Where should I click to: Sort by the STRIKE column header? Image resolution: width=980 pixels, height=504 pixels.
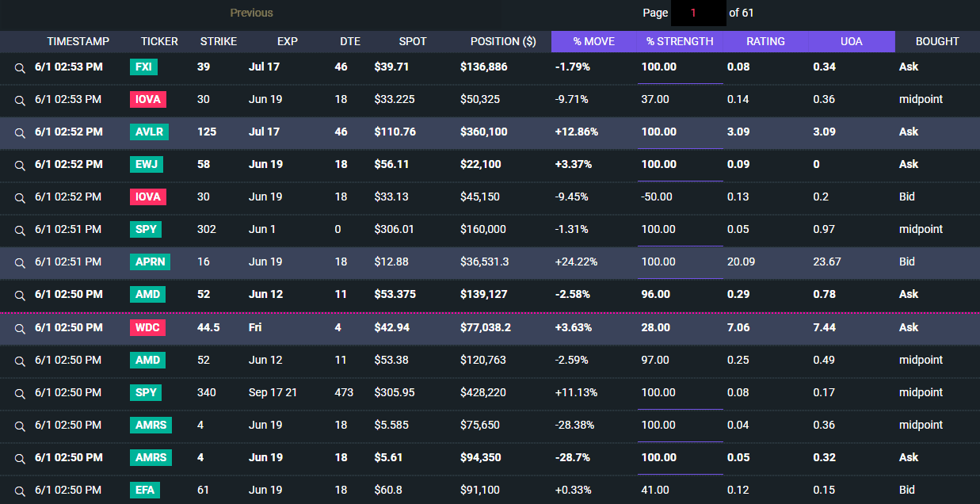219,41
